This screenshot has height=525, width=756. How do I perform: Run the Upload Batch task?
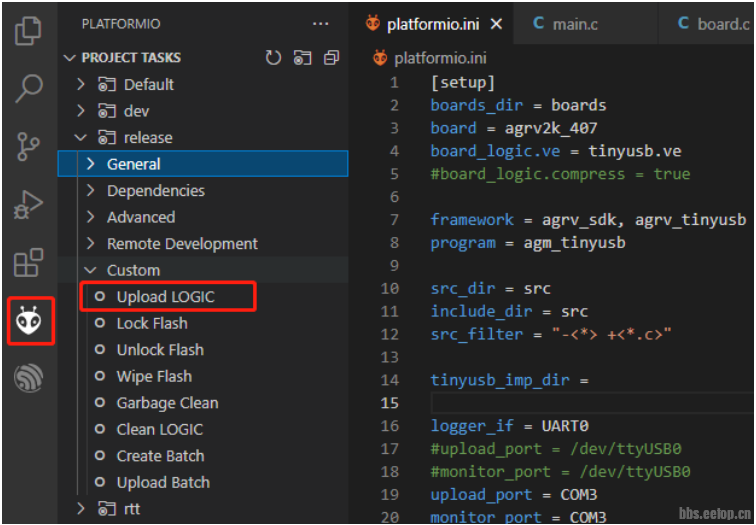pyautogui.click(x=163, y=483)
